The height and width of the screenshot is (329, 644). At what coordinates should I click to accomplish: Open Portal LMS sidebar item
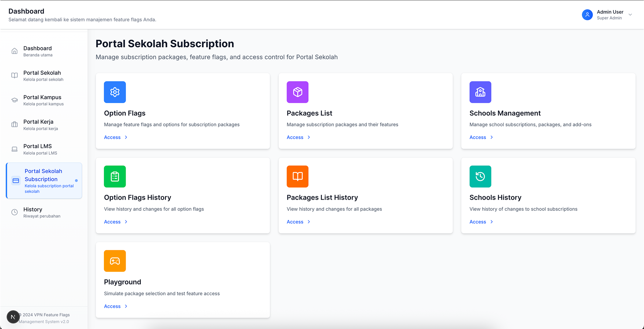[44, 149]
